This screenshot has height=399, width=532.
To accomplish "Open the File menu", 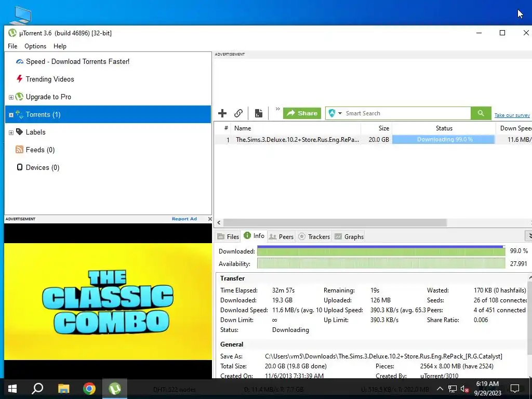I will click(12, 46).
